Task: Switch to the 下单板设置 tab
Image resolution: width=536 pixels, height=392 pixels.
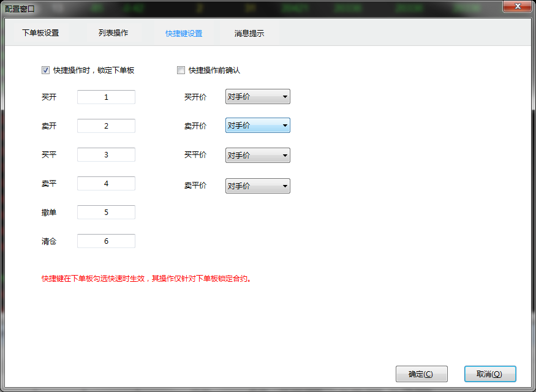Action: (40, 33)
